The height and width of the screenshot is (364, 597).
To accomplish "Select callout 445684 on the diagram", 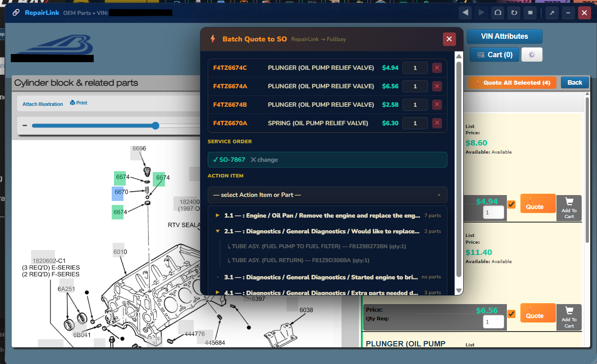I will [215, 343].
